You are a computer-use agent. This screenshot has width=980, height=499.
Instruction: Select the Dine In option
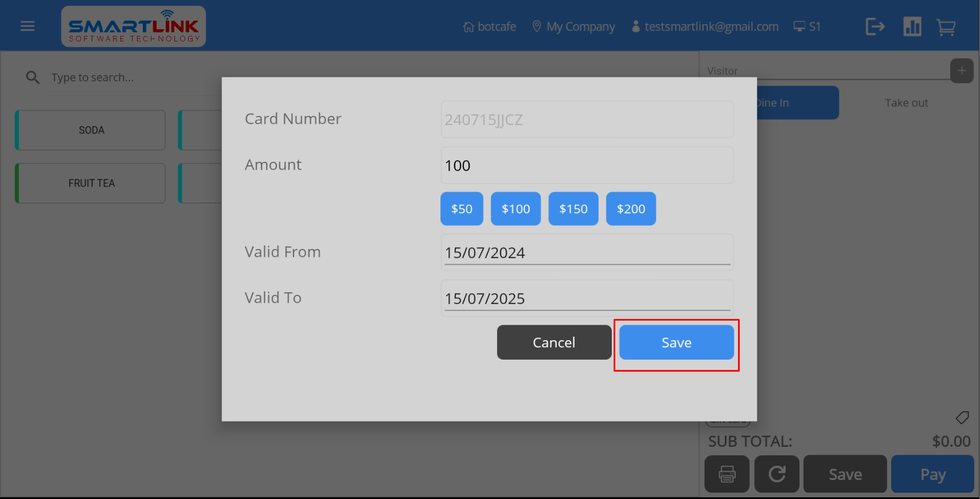[x=797, y=103]
